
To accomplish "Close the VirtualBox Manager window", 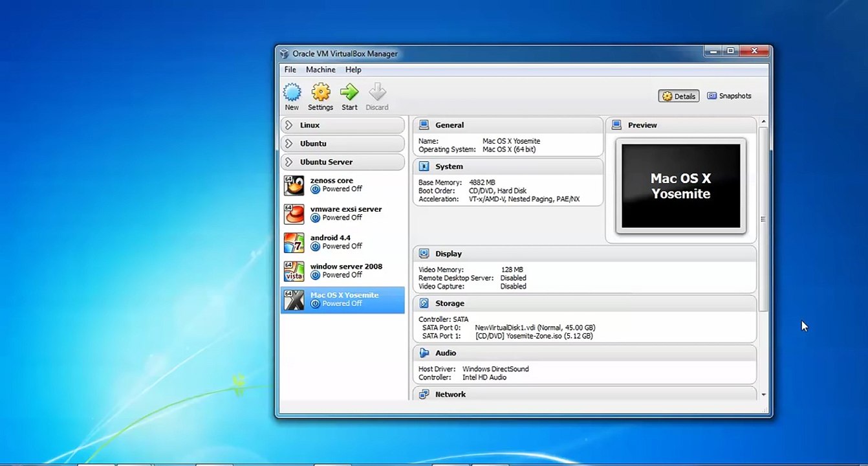I will click(x=754, y=51).
